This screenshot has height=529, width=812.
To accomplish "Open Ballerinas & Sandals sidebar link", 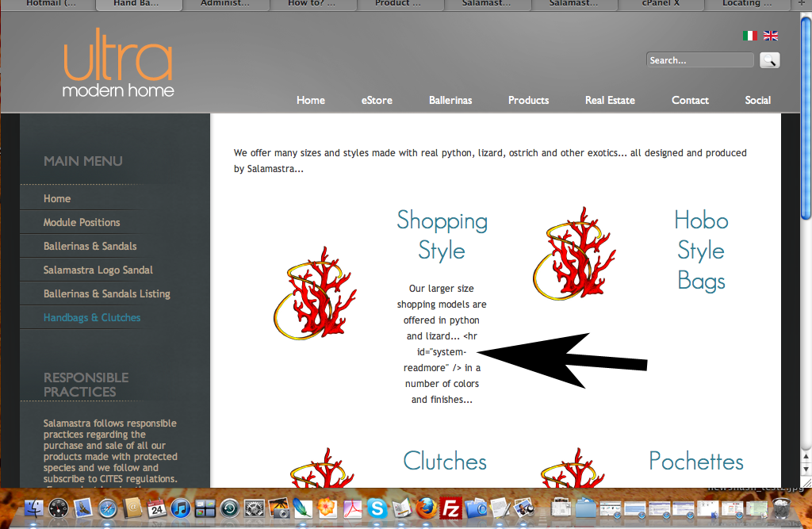I will [x=90, y=246].
